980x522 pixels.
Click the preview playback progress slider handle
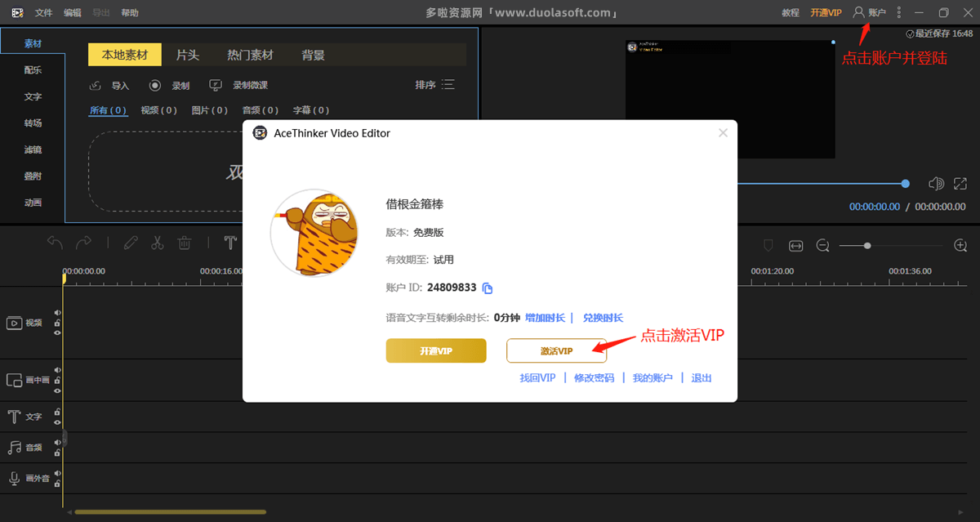coord(906,184)
